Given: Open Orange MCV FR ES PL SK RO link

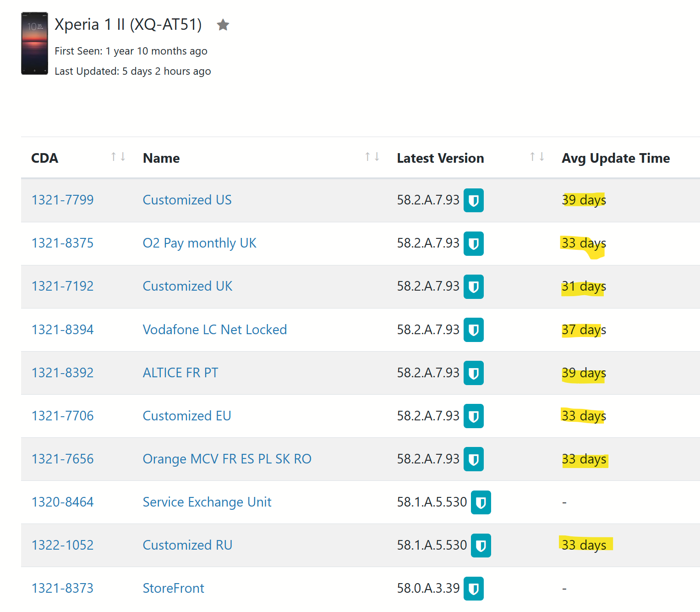Looking at the screenshot, I should click(x=227, y=459).
